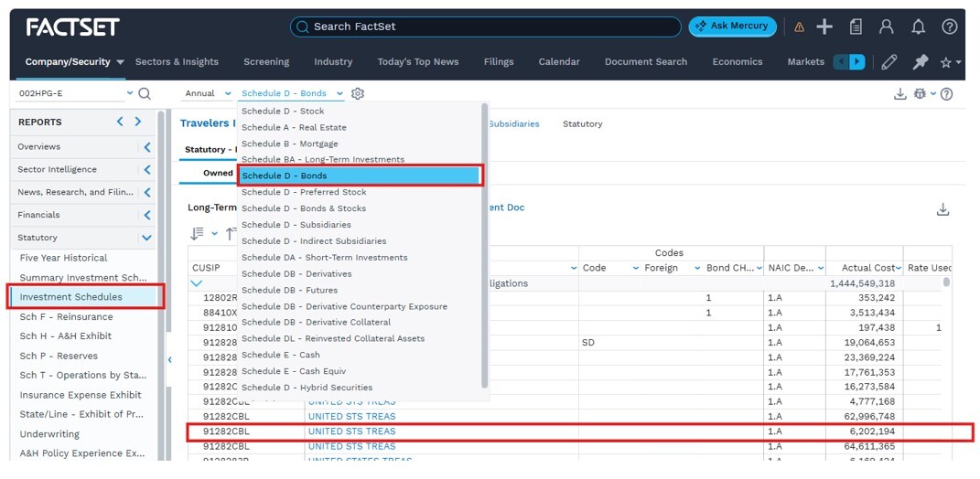
Task: Open the notifications bell icon
Action: pyautogui.click(x=918, y=27)
